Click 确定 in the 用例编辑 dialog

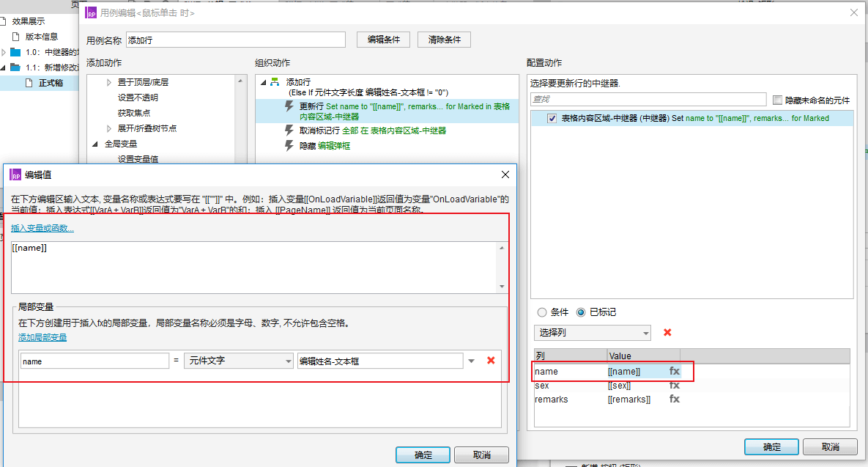pos(772,446)
